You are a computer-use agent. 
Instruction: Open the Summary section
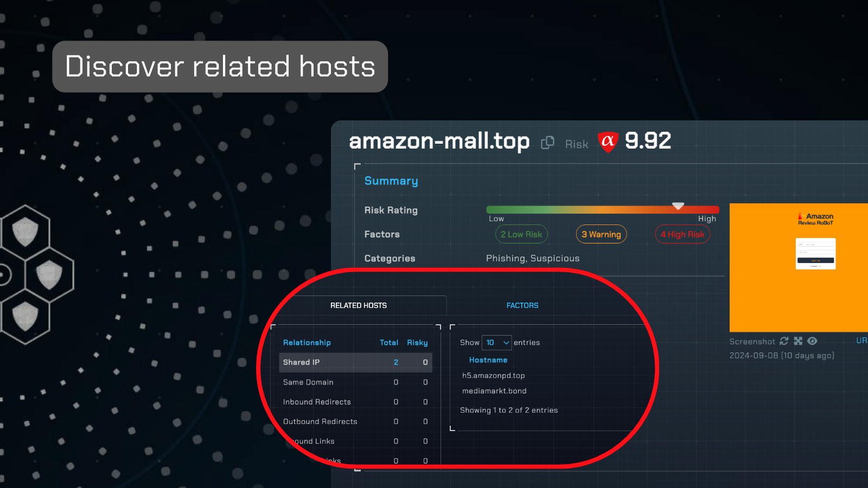(391, 181)
